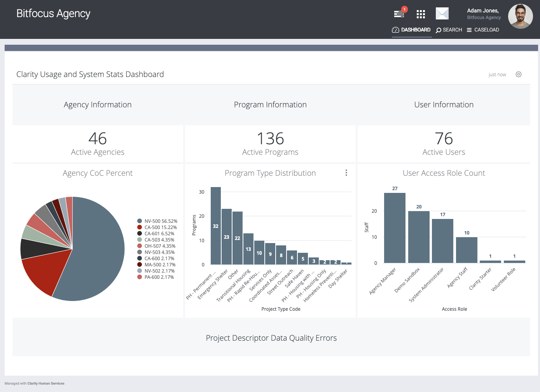The image size is (540, 392).
Task: Open Program Type Distribution three-dot menu
Action: click(346, 173)
